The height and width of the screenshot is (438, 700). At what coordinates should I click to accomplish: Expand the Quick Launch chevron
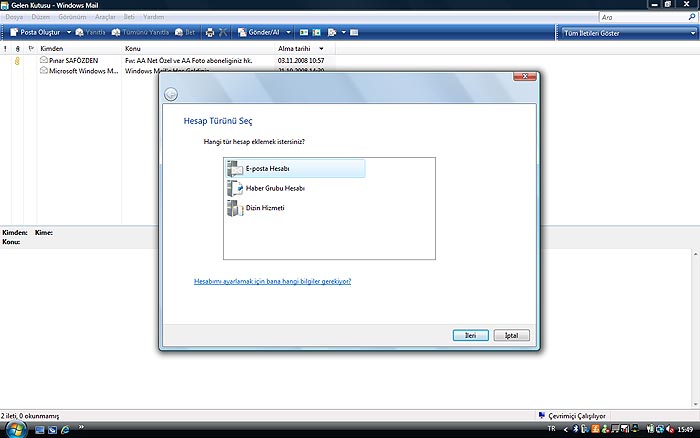click(81, 427)
